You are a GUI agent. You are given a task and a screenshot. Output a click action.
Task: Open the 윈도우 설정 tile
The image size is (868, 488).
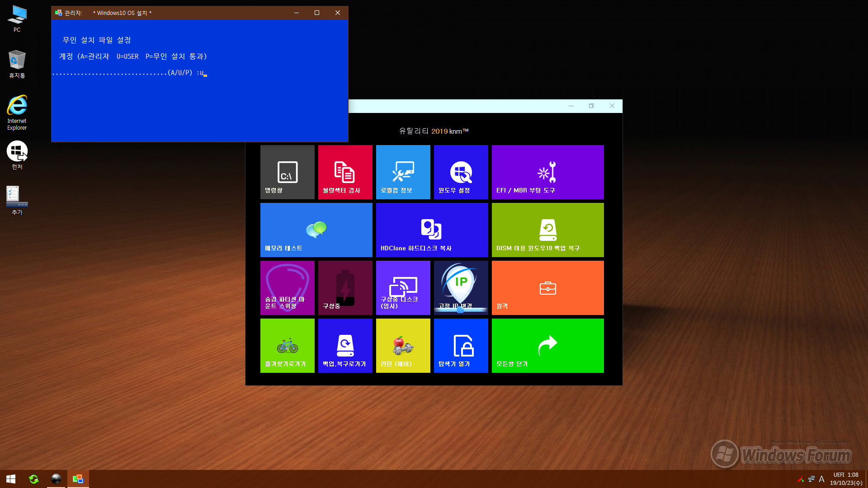pyautogui.click(x=461, y=172)
